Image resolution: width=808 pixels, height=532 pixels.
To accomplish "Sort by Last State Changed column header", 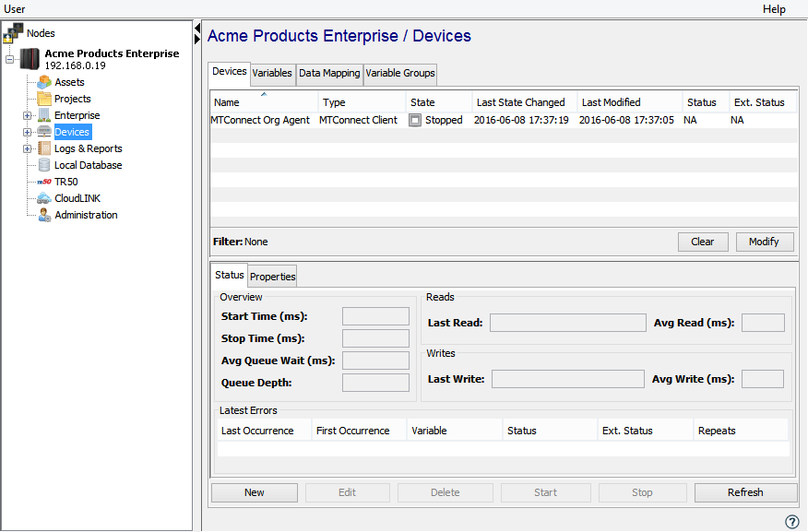I will click(524, 102).
